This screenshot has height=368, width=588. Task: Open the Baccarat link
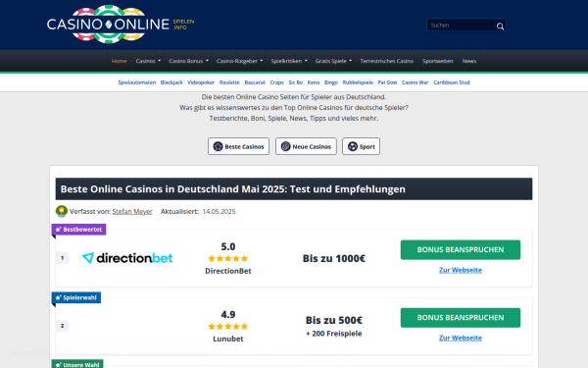[x=255, y=82]
